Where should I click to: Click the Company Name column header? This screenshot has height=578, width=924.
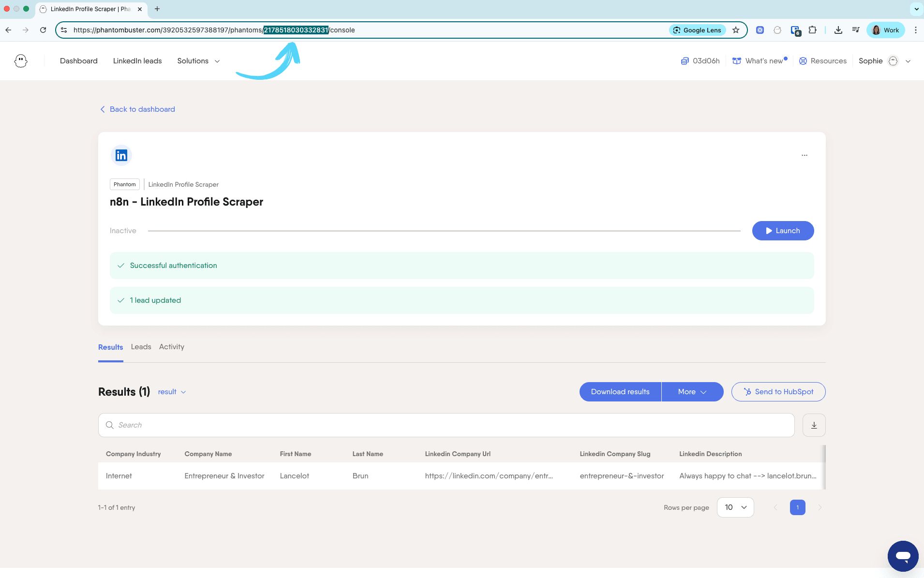click(x=208, y=454)
